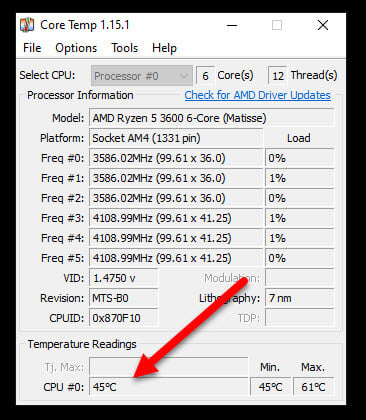
Task: Click the Min. temperature value 45°C
Action: [270, 387]
